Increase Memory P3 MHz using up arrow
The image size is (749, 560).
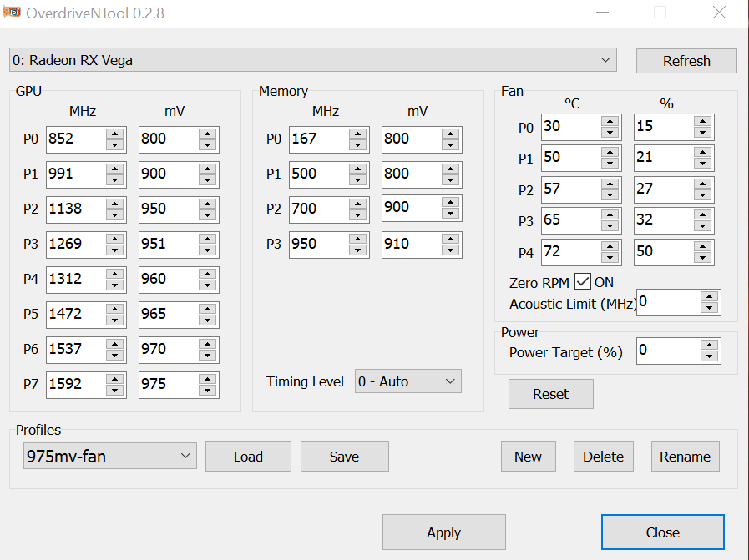(357, 239)
